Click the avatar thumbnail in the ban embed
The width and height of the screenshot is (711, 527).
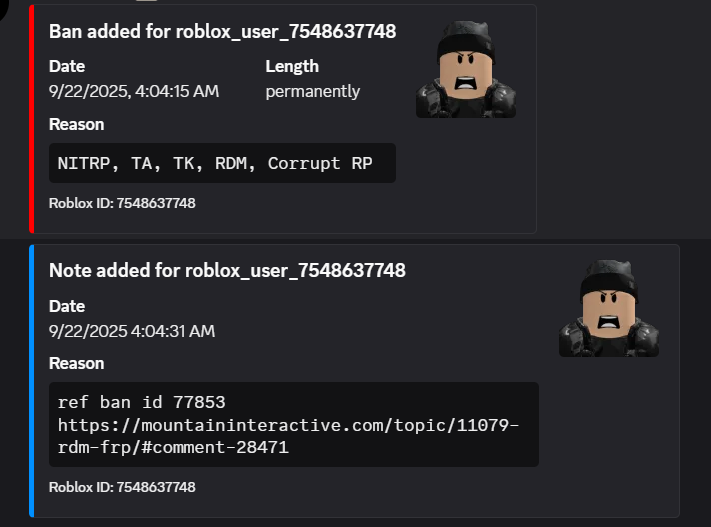pos(465,70)
